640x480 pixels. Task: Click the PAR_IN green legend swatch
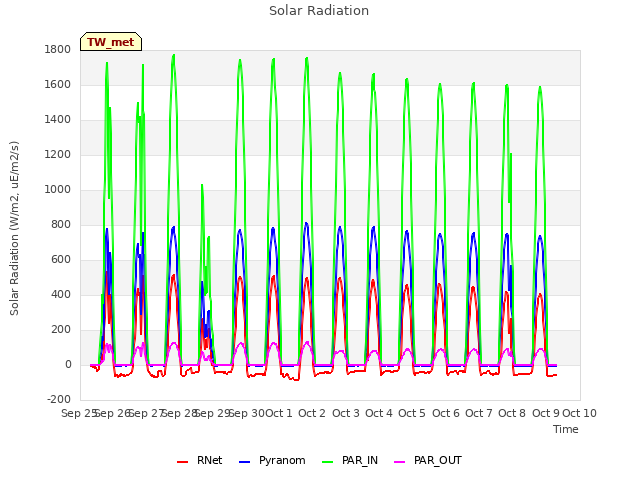(327, 462)
